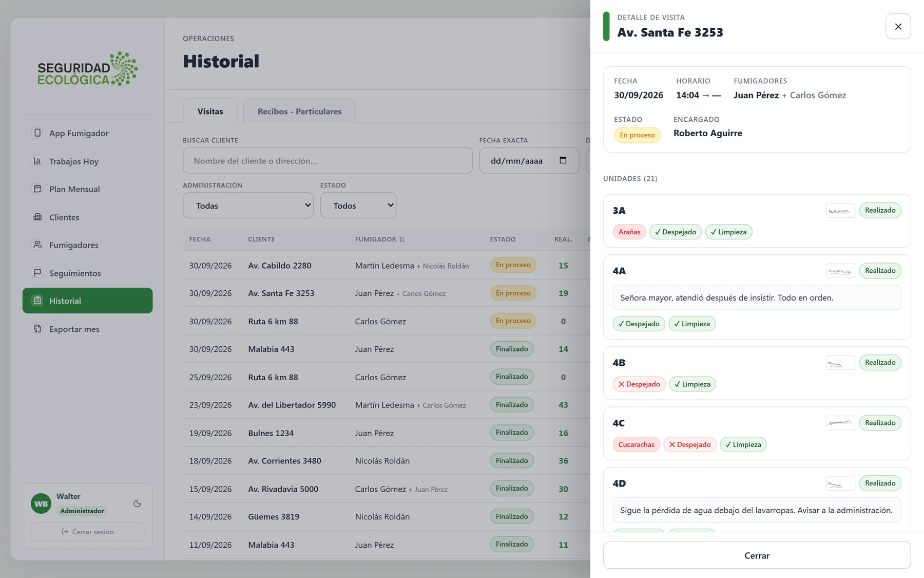
Task: Click the App Fumigador phone icon
Action: (37, 133)
